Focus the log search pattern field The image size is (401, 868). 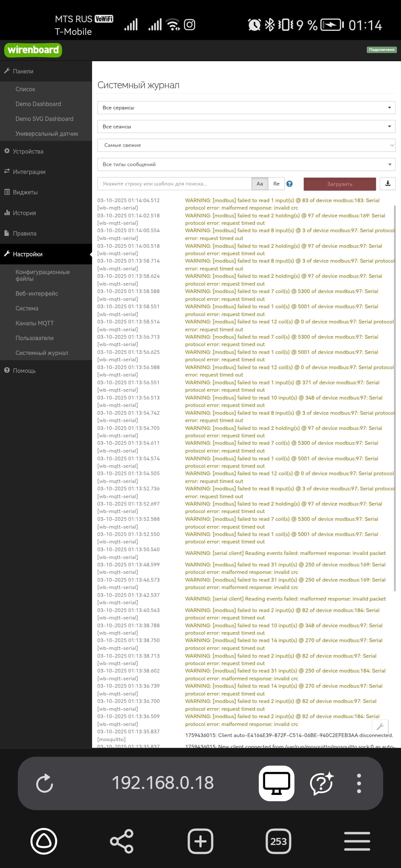[175, 184]
